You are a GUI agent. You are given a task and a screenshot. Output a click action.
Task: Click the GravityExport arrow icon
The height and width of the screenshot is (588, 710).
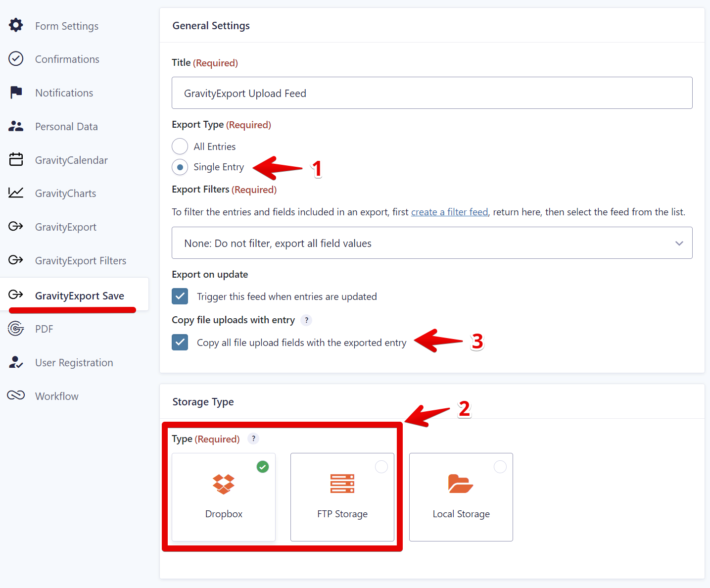click(16, 226)
